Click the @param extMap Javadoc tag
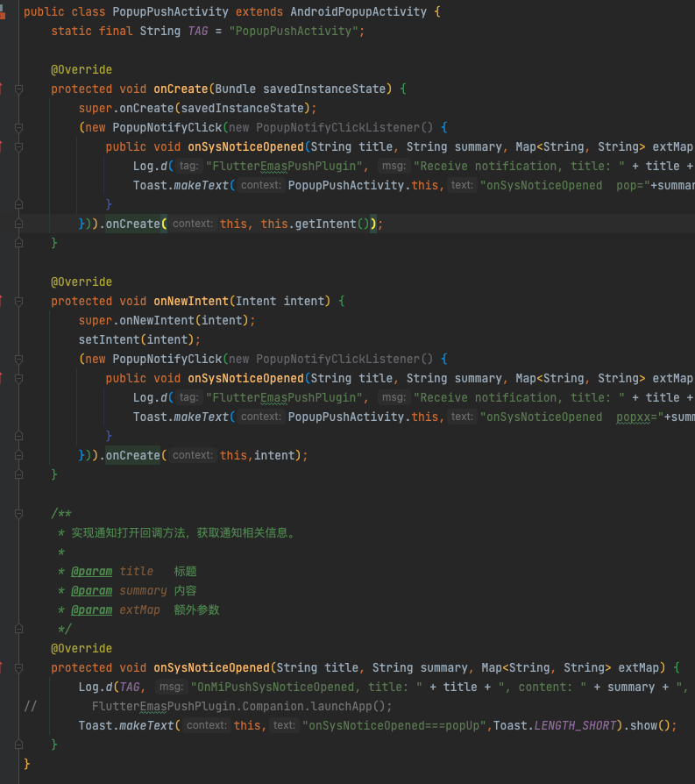695x784 pixels. click(x=92, y=610)
